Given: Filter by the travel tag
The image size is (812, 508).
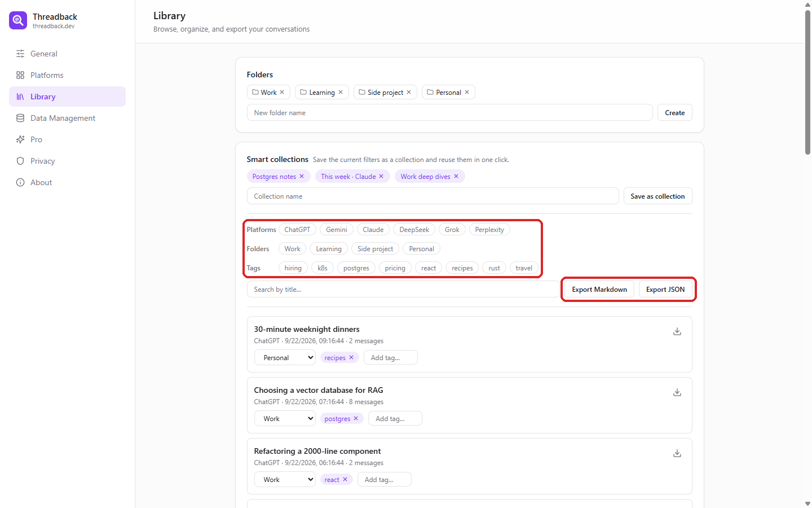Looking at the screenshot, I should point(524,268).
